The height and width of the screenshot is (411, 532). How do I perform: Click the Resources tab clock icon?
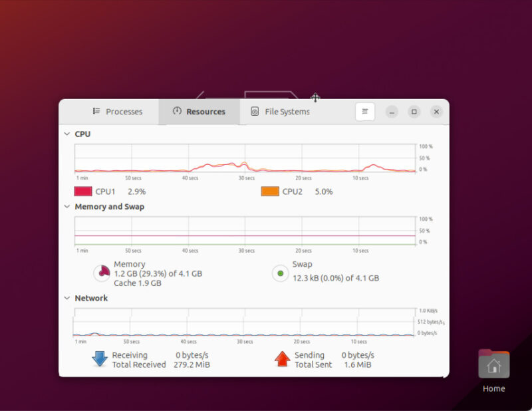click(176, 111)
